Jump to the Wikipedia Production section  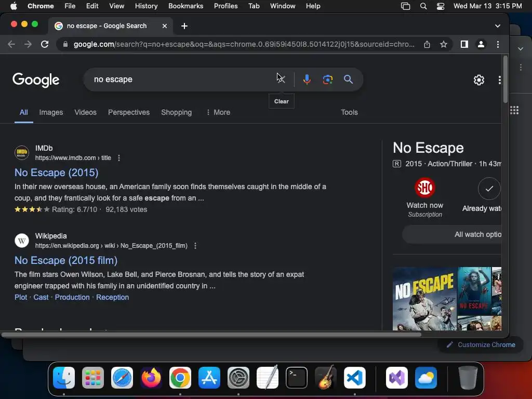click(x=72, y=297)
